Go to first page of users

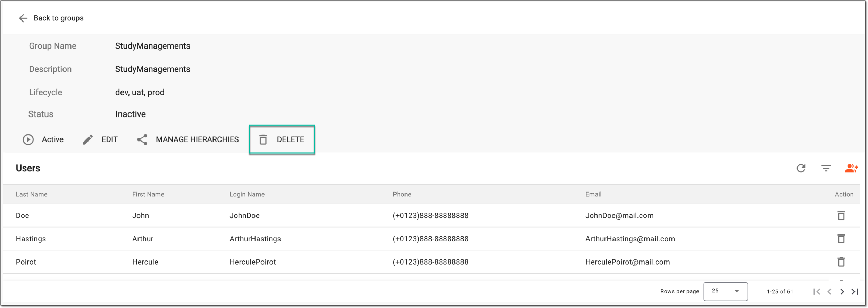coord(817,292)
